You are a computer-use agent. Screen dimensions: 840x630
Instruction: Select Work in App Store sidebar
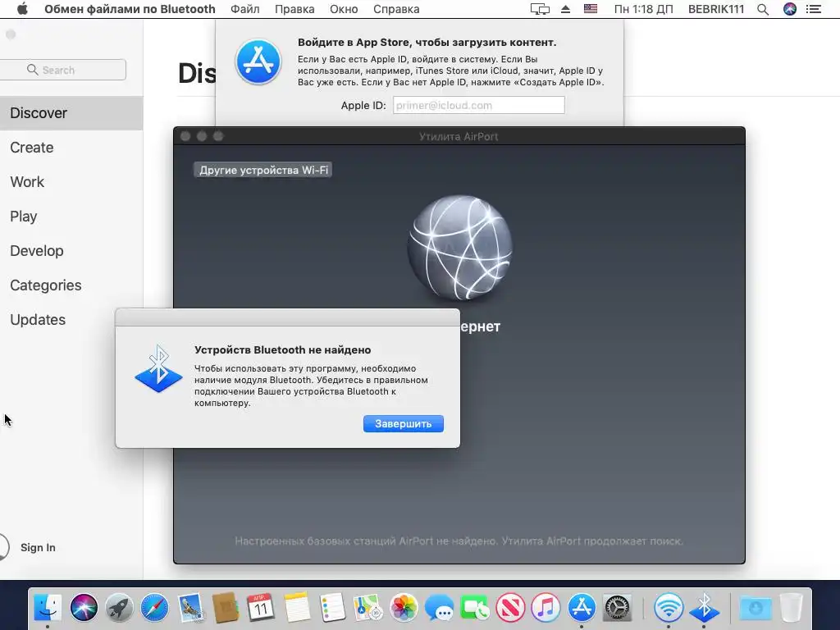pyautogui.click(x=71, y=181)
